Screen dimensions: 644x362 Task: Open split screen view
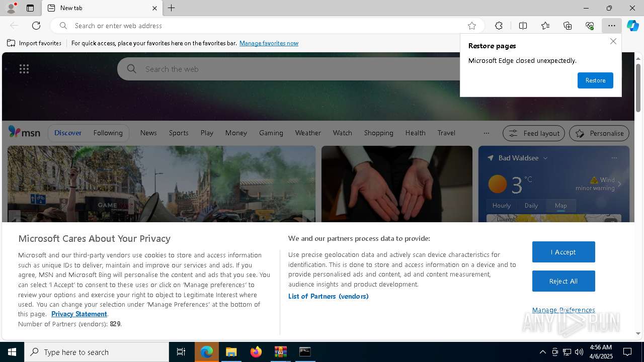pos(523,26)
